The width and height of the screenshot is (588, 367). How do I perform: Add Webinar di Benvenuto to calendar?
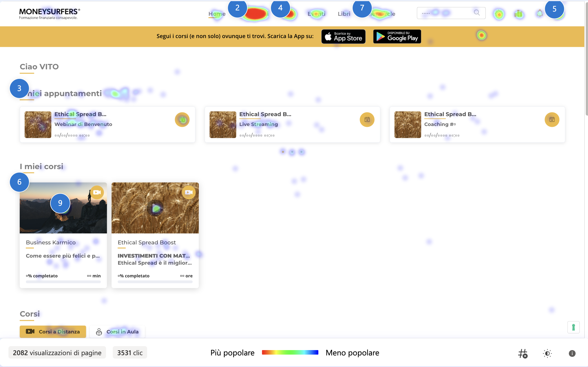coord(182,120)
